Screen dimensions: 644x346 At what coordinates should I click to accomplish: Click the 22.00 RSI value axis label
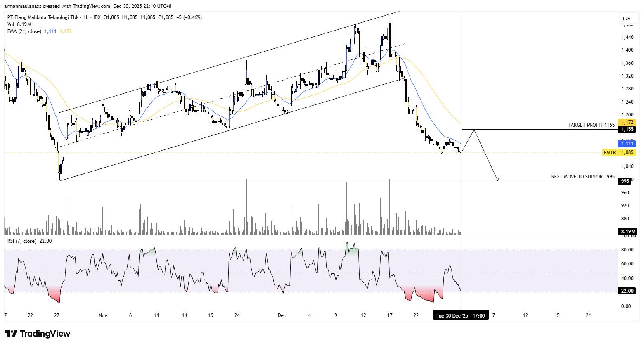click(x=627, y=291)
